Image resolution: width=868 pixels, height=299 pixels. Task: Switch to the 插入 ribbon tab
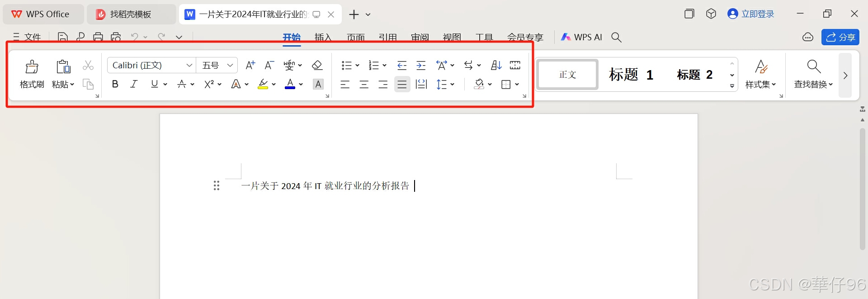click(x=323, y=38)
